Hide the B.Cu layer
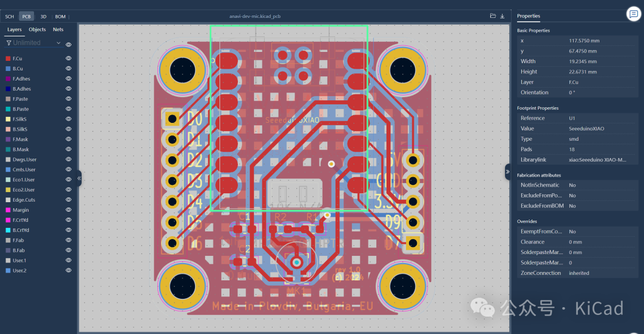Screen dimensions: 644x334 pos(69,69)
